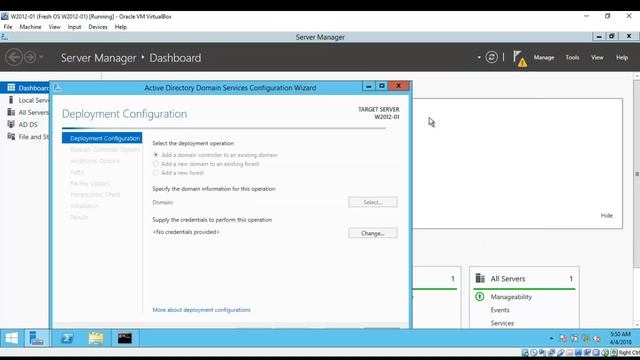Viewport: 640px width, 360px height.
Task: Open the All Servers tile header
Action: (x=524, y=279)
